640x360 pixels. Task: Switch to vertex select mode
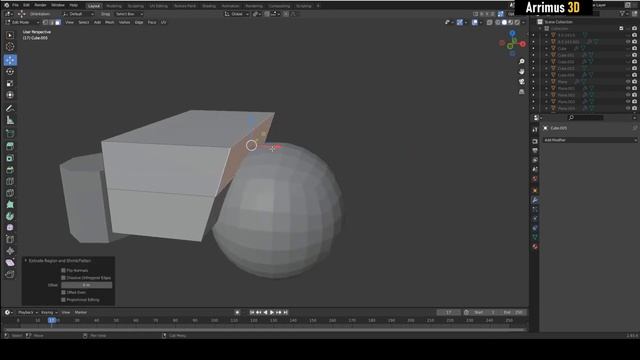pyautogui.click(x=46, y=22)
